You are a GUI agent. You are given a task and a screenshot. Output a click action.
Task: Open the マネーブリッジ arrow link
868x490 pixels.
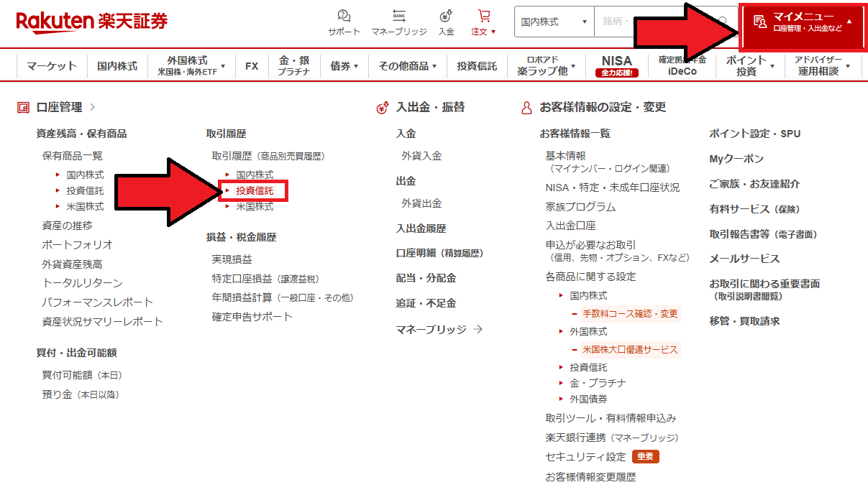click(x=439, y=330)
